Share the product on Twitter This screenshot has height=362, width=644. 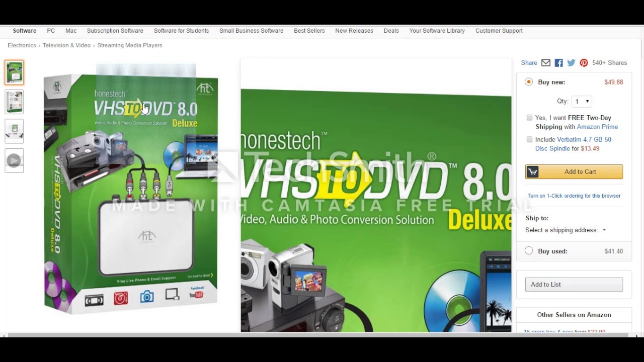[571, 63]
